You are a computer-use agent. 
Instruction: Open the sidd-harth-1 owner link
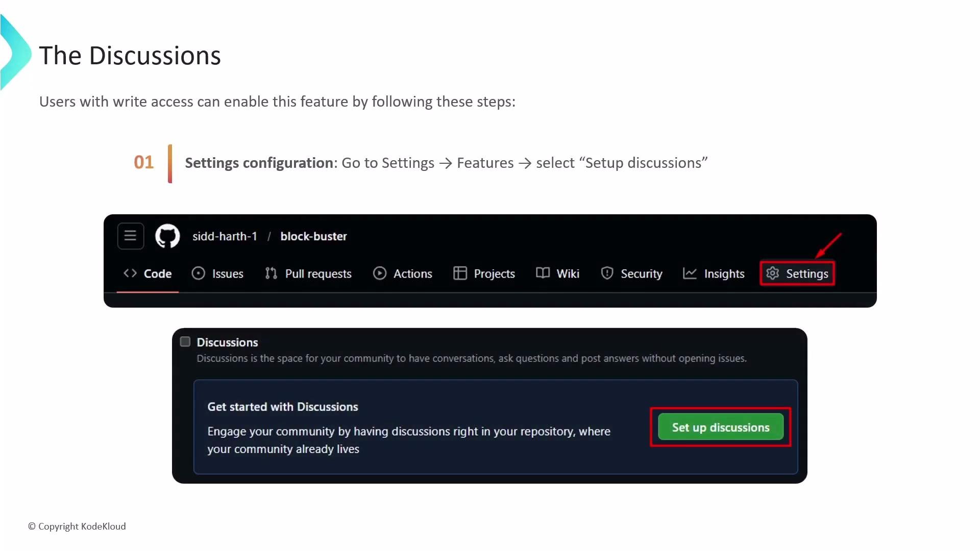[x=225, y=236]
